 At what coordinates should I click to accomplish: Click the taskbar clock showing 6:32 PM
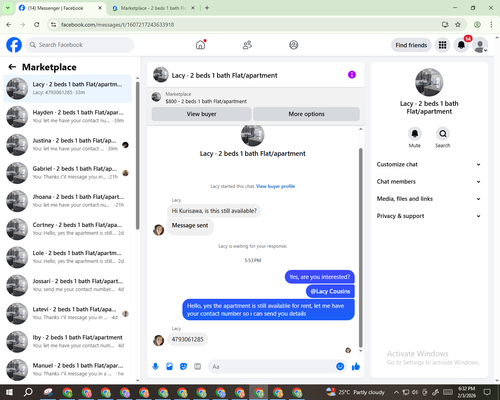[x=466, y=392]
